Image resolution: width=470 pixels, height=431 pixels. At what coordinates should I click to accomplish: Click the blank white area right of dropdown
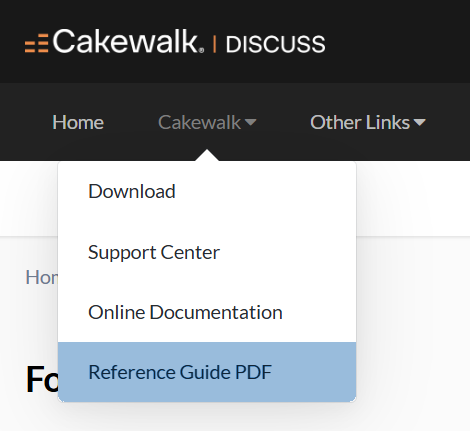pyautogui.click(x=413, y=199)
